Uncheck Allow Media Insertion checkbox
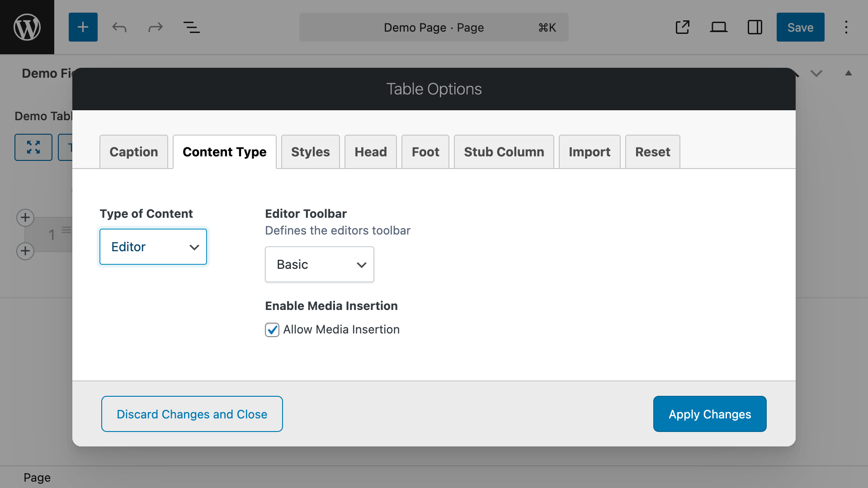This screenshot has height=488, width=868. (272, 330)
